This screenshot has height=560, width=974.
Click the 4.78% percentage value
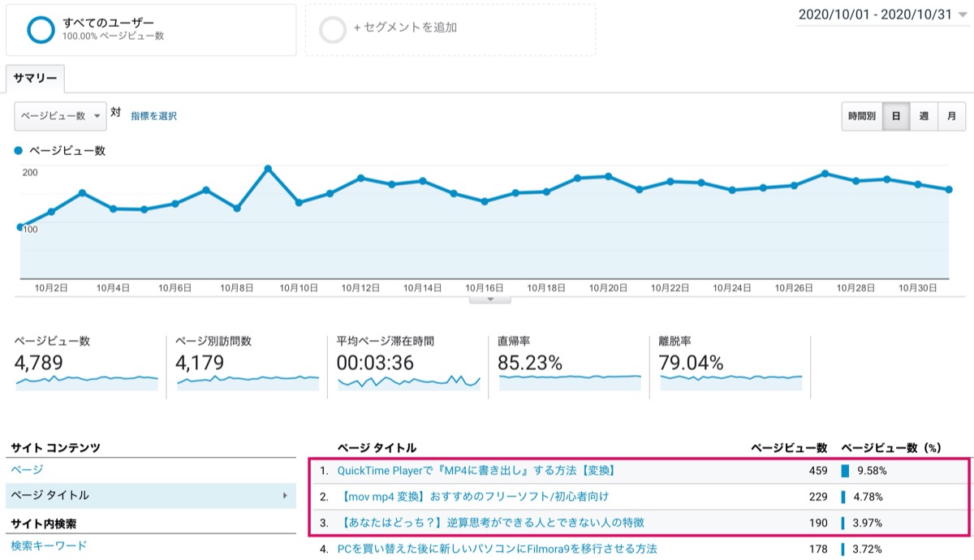(867, 496)
